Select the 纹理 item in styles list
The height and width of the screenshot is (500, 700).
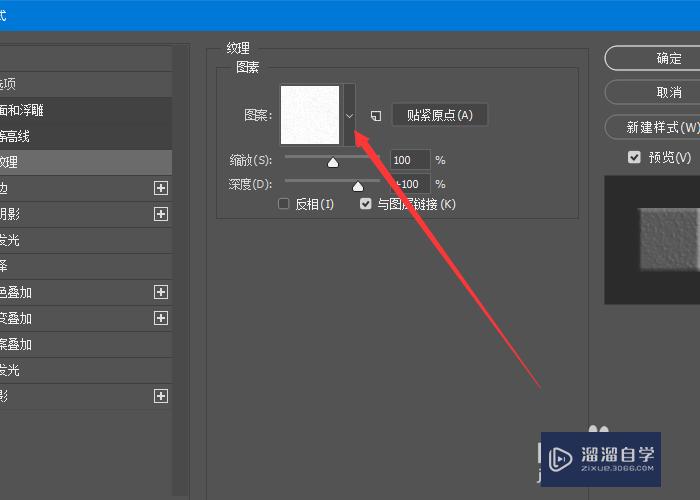(x=86, y=162)
